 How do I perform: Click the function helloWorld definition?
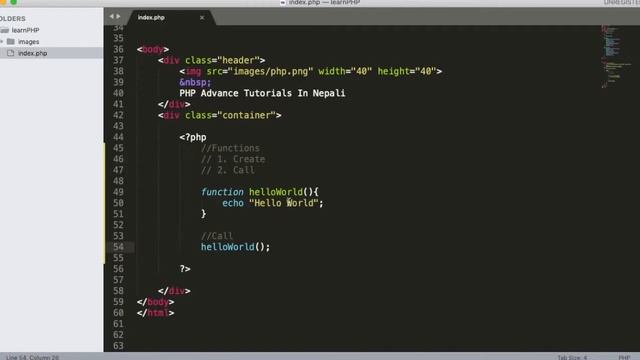260,192
